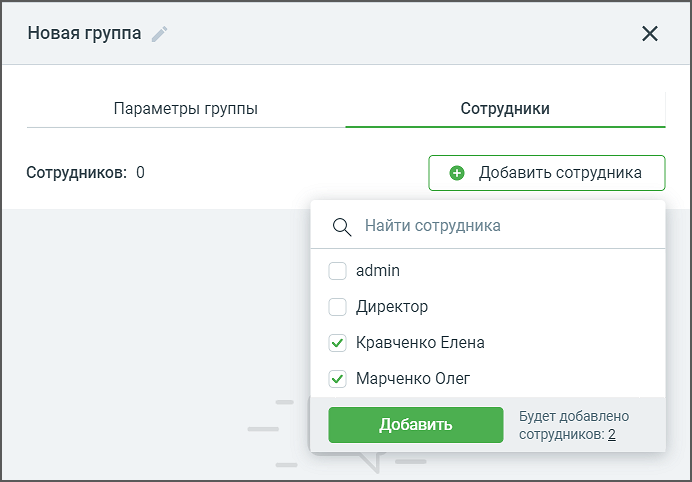Uncheck the Кравченко Елена checkbox

(337, 343)
